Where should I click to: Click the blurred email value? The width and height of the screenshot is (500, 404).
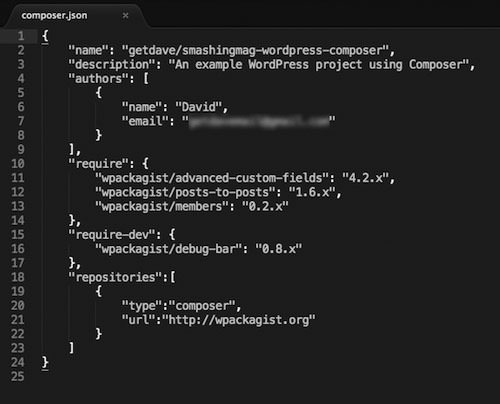[x=259, y=121]
